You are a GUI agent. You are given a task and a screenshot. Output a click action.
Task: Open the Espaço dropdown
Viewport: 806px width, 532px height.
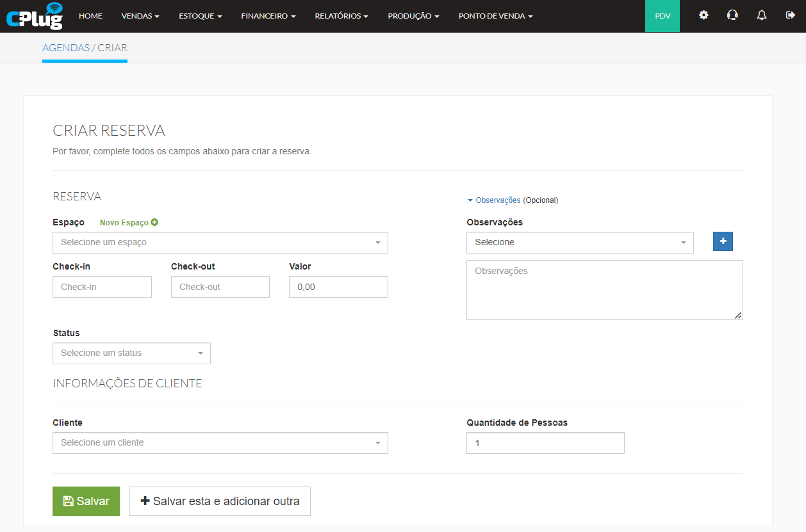pos(220,243)
